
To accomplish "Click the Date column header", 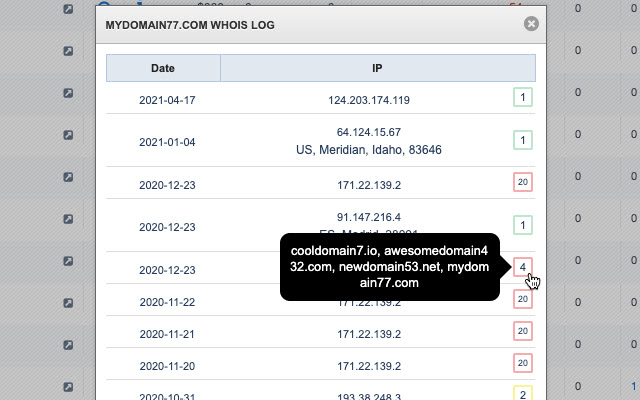I will tap(163, 68).
